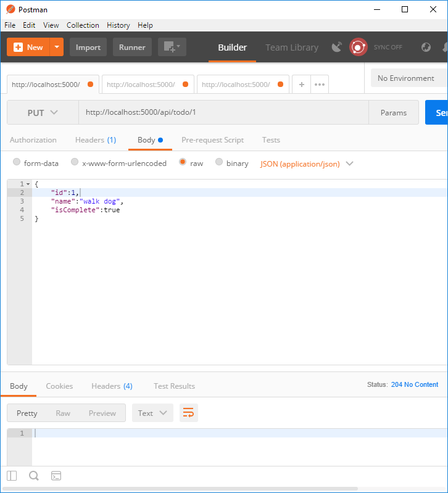The image size is (448, 493).
Task: Open new window icon dropdown
Action: pos(172,47)
